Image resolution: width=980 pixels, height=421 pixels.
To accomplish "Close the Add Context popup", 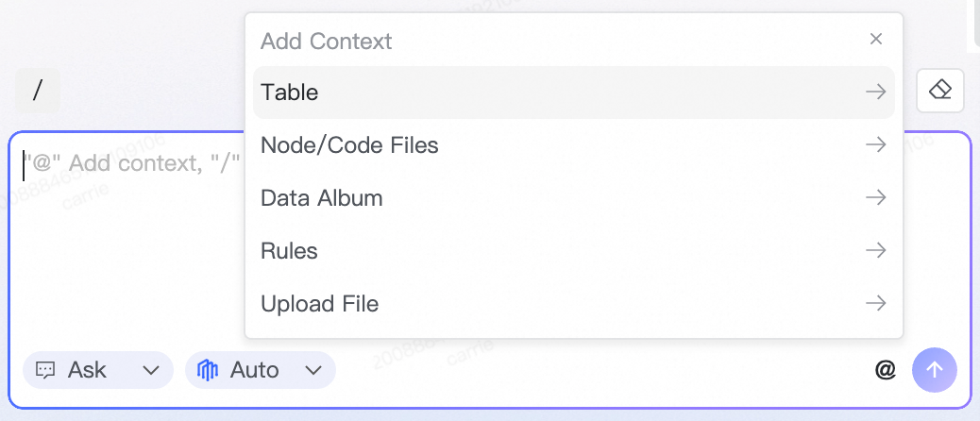I will point(876,40).
